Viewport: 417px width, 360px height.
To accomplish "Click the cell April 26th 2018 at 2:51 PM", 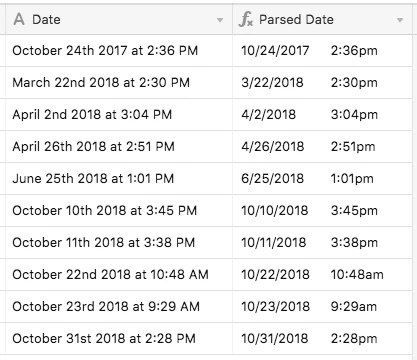I will pos(119,147).
